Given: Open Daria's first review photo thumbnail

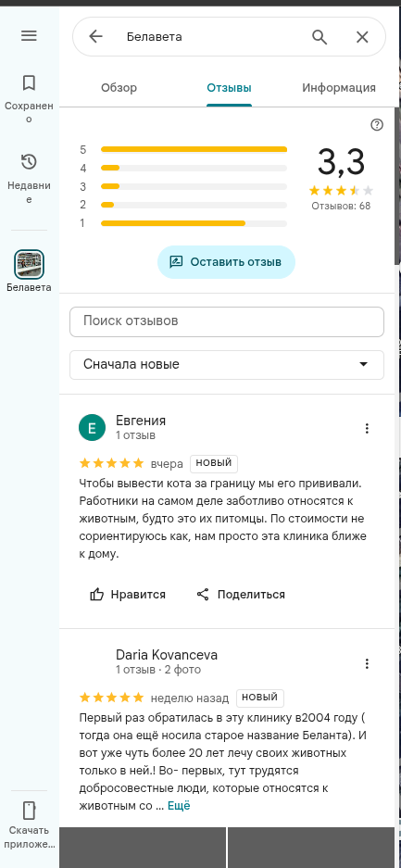Looking at the screenshot, I should (x=143, y=848).
